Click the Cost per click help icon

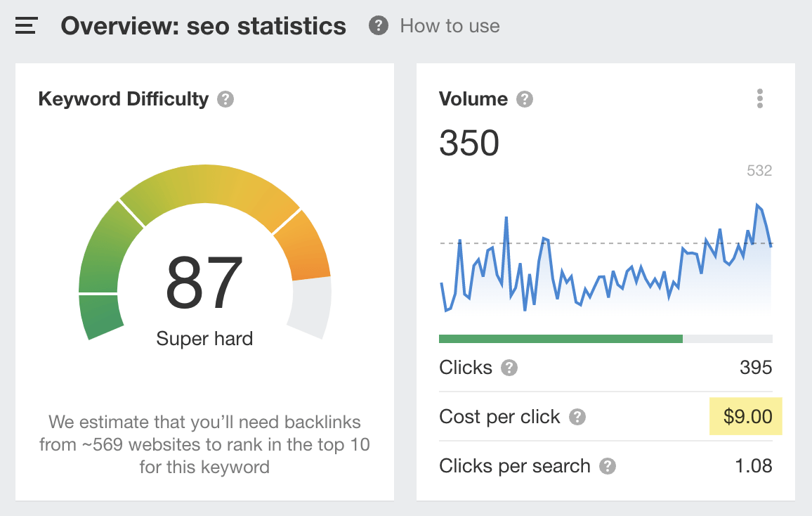(x=577, y=416)
